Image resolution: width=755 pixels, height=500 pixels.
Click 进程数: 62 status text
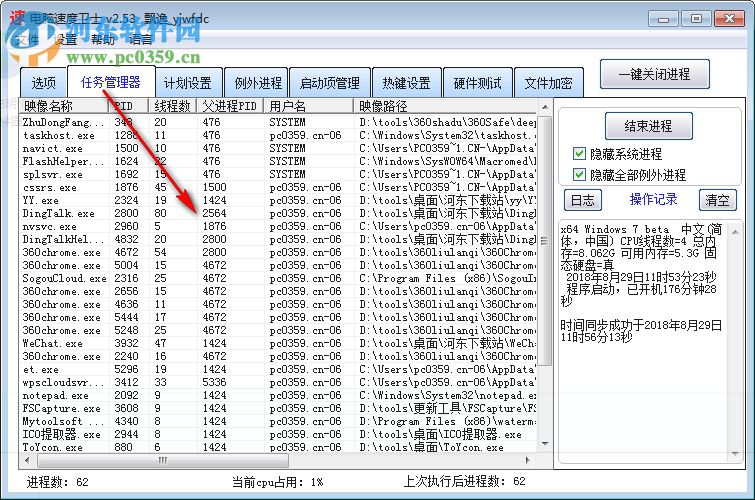point(58,482)
